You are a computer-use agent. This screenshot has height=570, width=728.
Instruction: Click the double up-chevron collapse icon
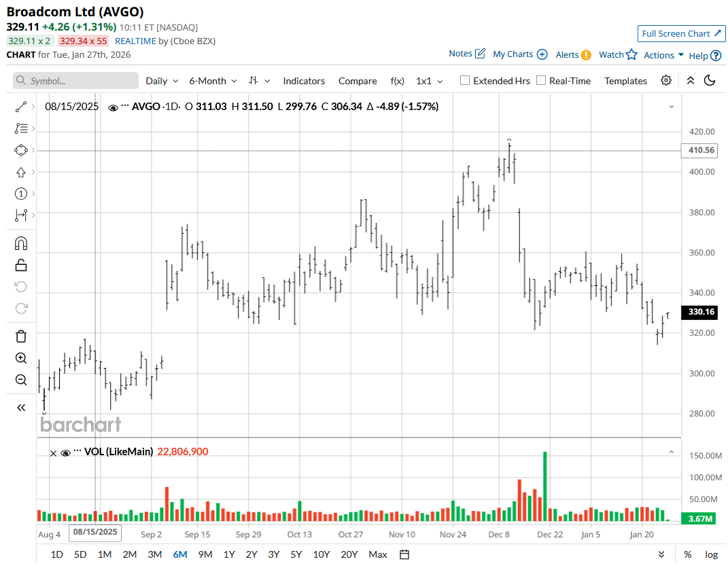(x=691, y=80)
